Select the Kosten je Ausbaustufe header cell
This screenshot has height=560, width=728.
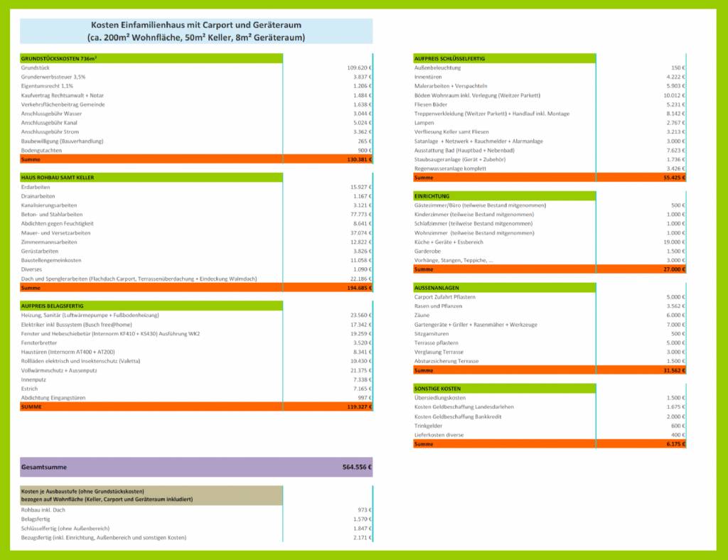pos(151,495)
